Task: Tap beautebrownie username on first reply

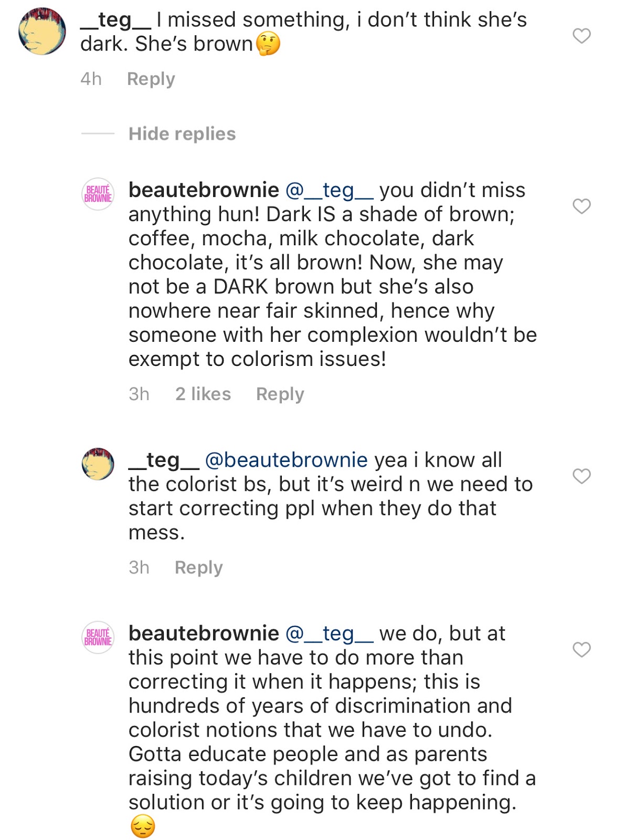Action: 204,190
